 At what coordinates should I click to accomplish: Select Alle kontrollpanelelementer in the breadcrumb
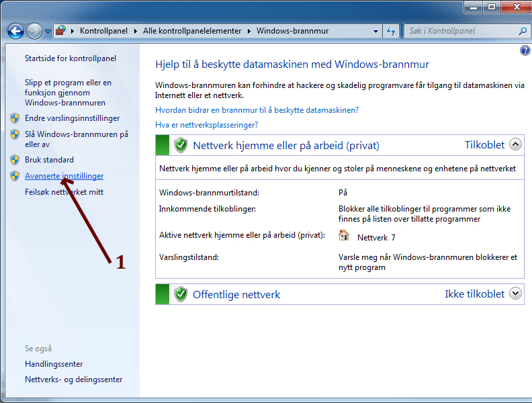pos(192,31)
